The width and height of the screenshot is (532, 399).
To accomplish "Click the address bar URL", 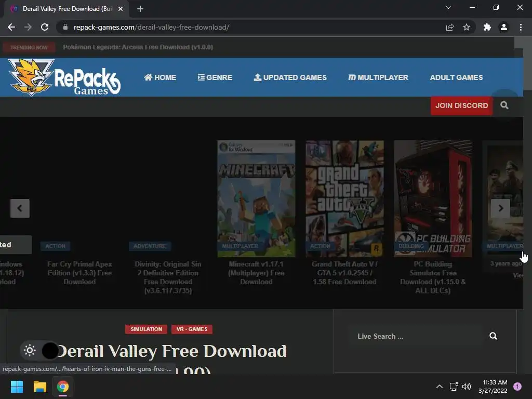I will pyautogui.click(x=151, y=27).
